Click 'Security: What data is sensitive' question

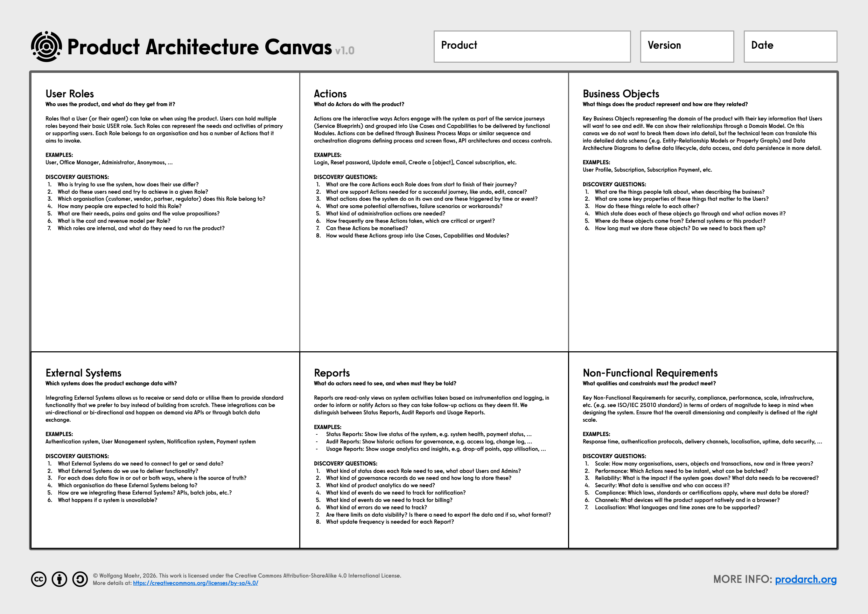tap(662, 486)
